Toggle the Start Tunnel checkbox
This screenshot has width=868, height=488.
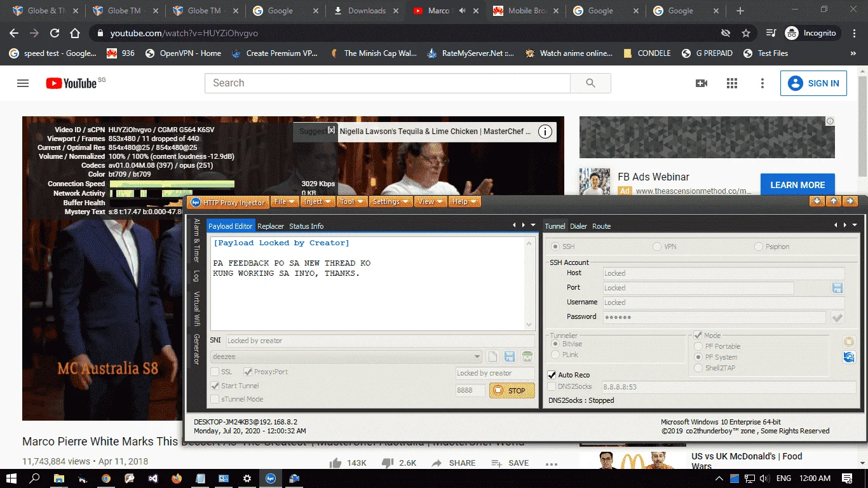215,386
